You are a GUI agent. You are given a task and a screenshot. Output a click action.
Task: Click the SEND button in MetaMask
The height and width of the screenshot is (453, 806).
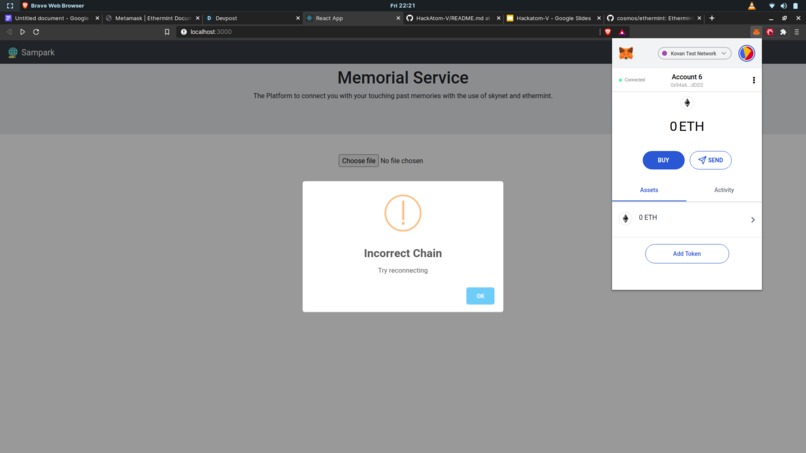(710, 160)
